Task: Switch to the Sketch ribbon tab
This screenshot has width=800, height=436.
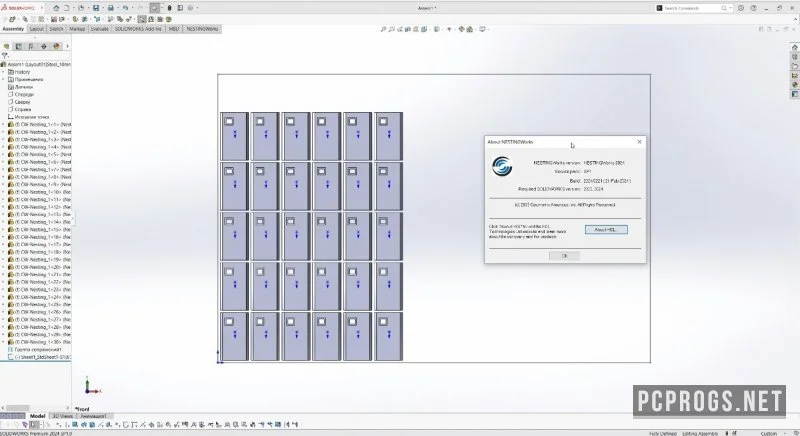Action: coord(56,29)
